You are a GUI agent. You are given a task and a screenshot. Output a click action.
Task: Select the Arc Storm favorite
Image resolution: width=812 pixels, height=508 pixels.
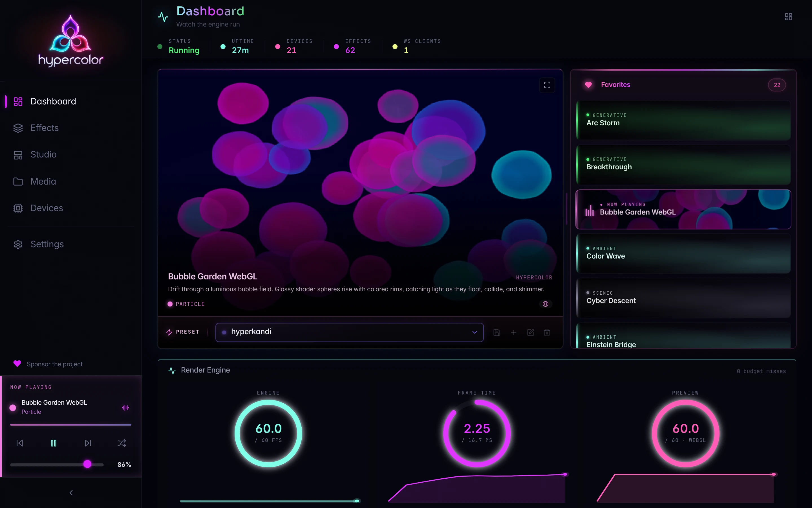tap(683, 120)
